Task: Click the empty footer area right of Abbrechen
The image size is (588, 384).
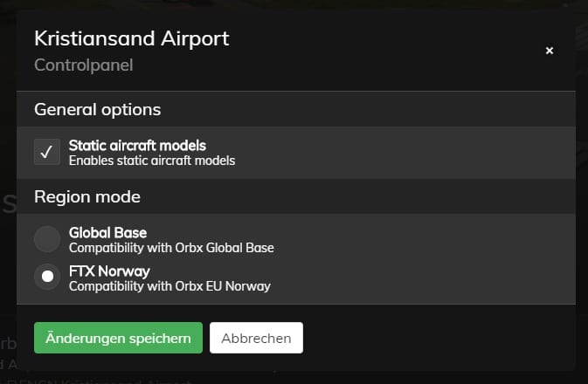Action: coord(437,338)
